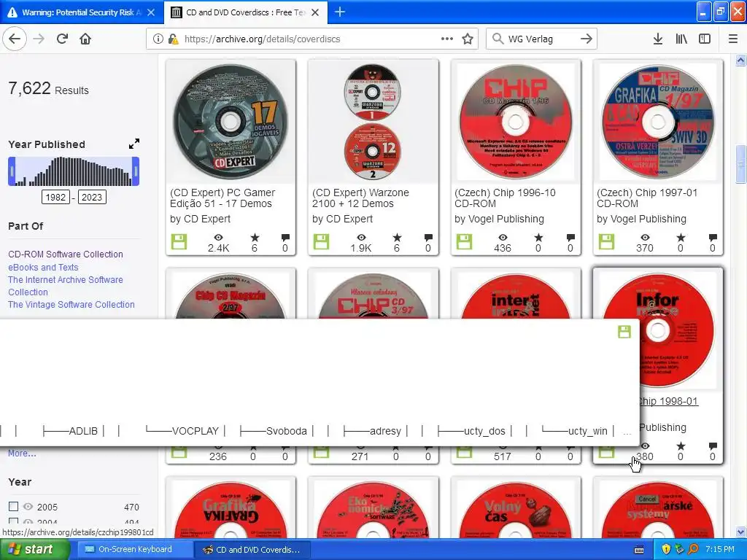747x560 pixels.
Task: Click the by Vogel Publishing text under Chip 1996-10
Action: click(x=499, y=219)
